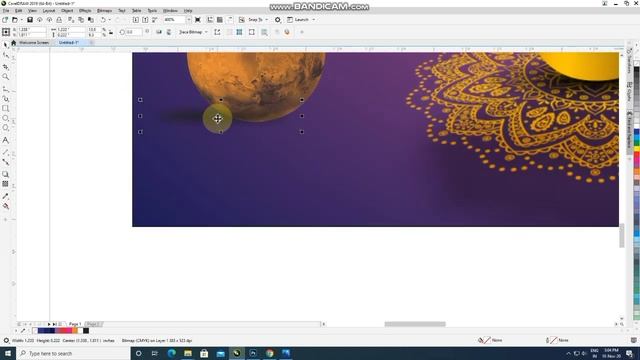640x360 pixels.
Task: Click the taskbar search box
Action: (73, 353)
